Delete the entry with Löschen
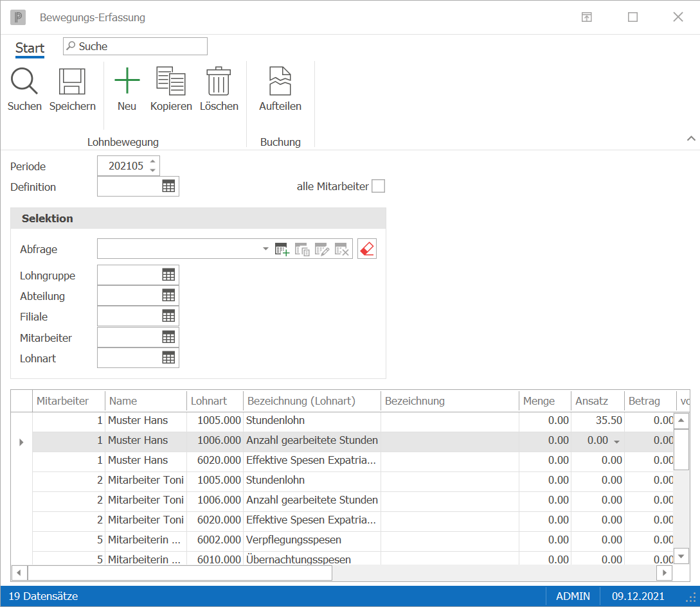Screen dimensions: 700x607 [219, 81]
